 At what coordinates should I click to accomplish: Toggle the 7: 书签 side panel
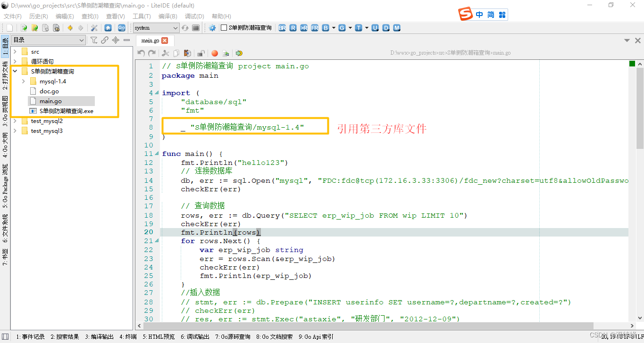click(x=5, y=257)
